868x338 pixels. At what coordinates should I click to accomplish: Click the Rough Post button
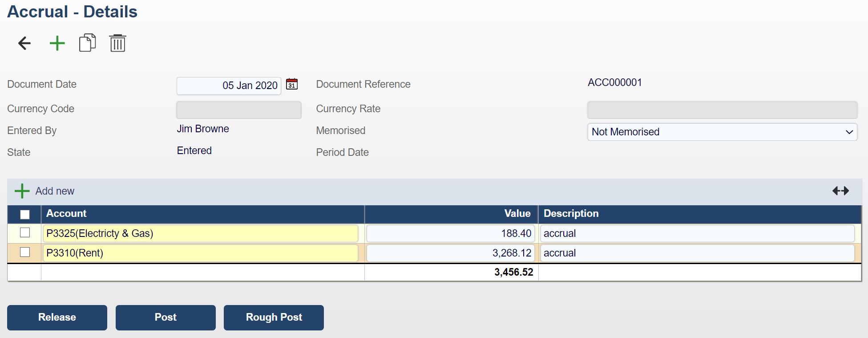point(274,318)
